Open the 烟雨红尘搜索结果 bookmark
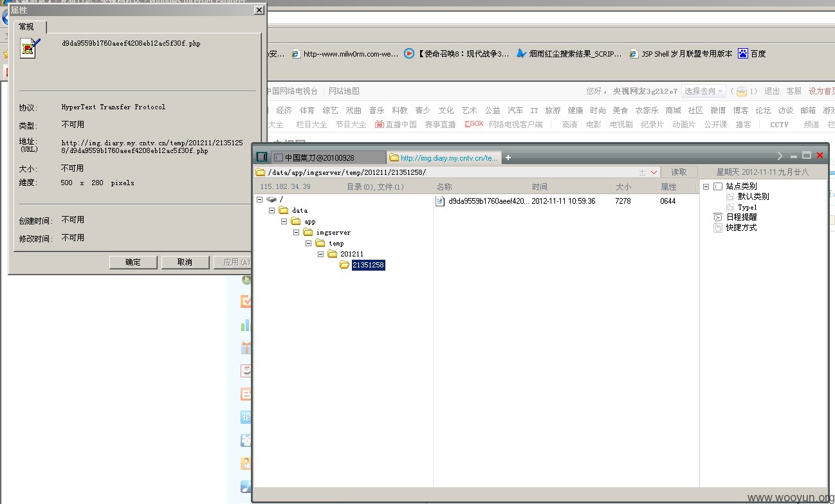 (569, 54)
